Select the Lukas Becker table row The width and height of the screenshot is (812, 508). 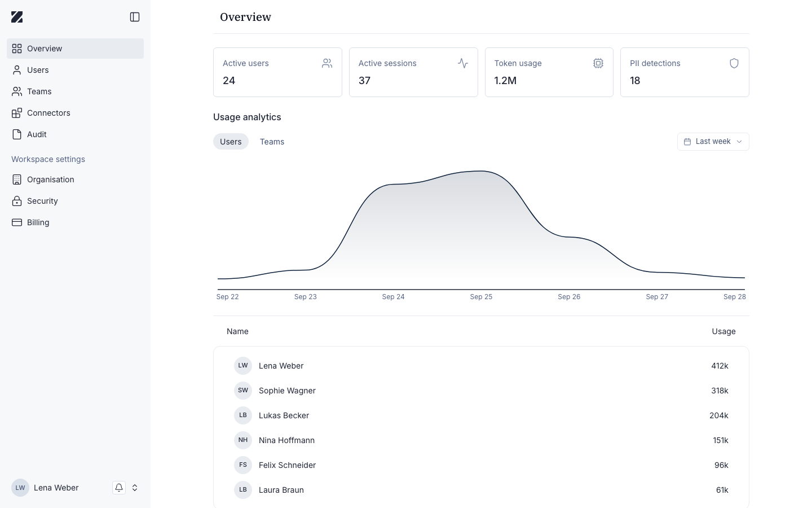(x=481, y=415)
